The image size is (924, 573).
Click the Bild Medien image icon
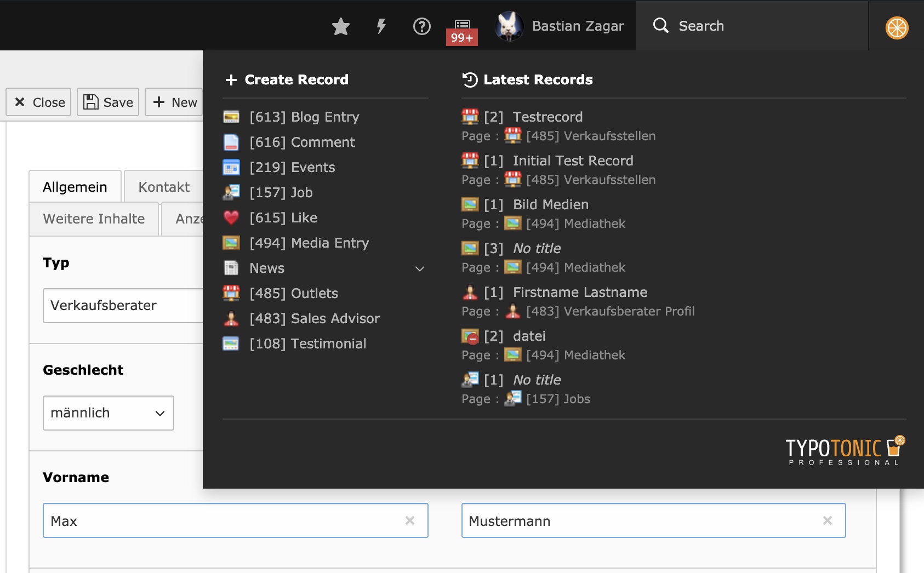(470, 204)
